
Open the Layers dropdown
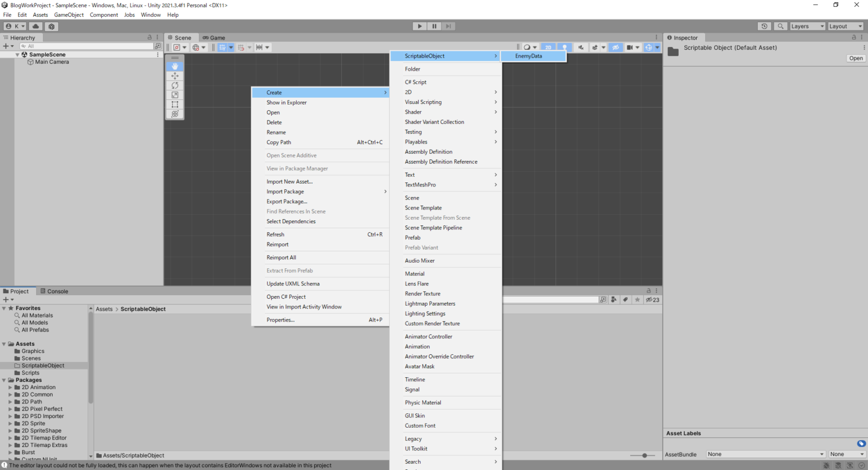click(x=808, y=26)
